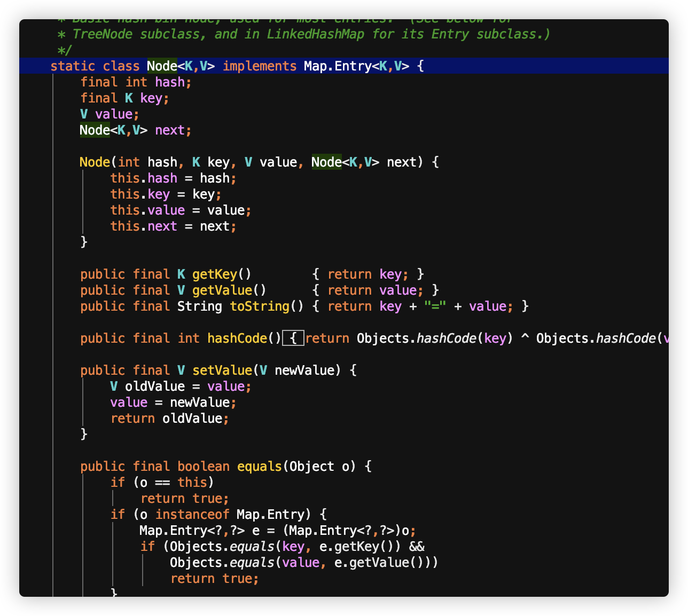Click "return true;" below "if (o == this)"
688x616 pixels.
pyautogui.click(x=185, y=498)
